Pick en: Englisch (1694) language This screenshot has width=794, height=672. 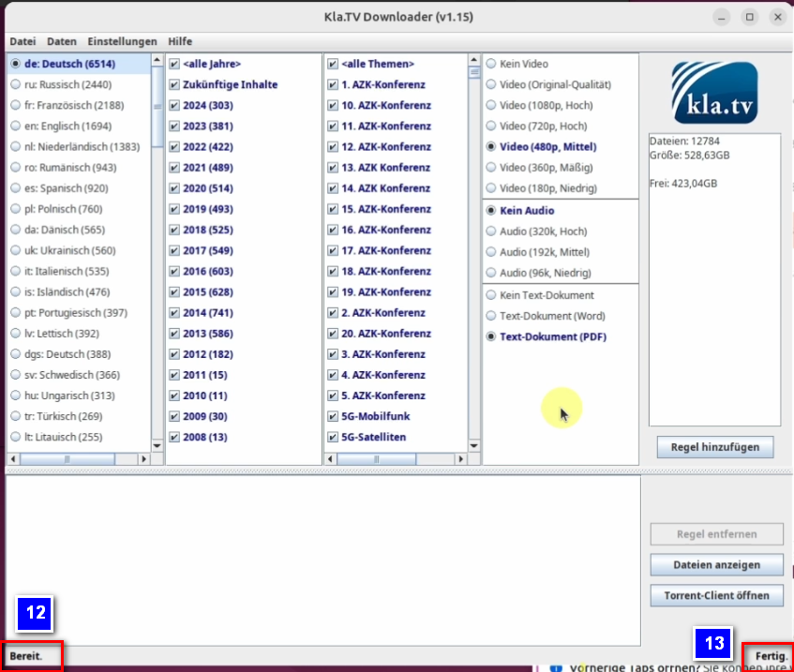pos(61,127)
